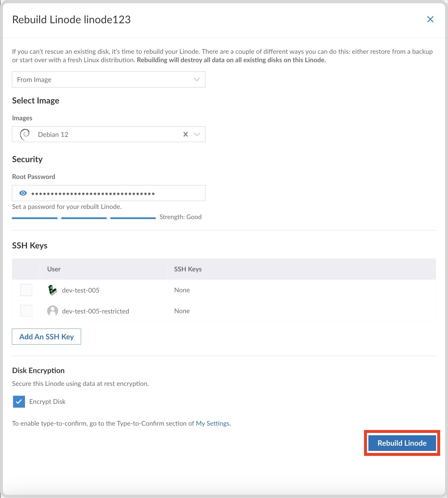Click dev-test-005 user avatar icon
The width and height of the screenshot is (448, 498).
(x=53, y=290)
